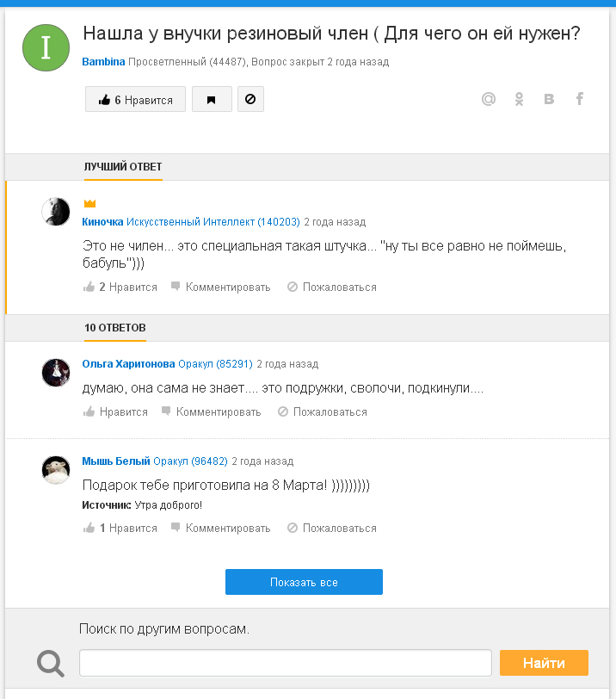Expand all answers with Показать все
The height and width of the screenshot is (699, 616).
click(304, 582)
